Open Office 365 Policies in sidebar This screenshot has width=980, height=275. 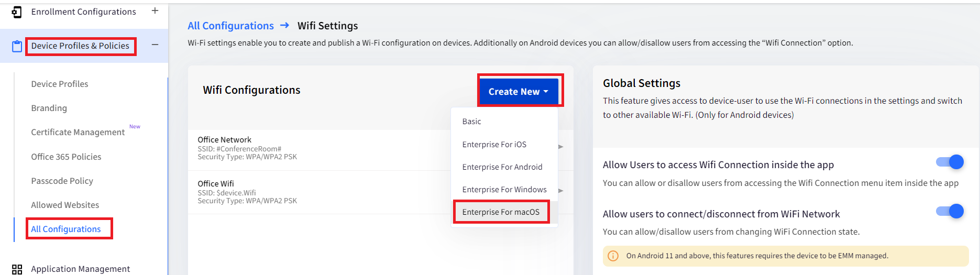(x=66, y=157)
